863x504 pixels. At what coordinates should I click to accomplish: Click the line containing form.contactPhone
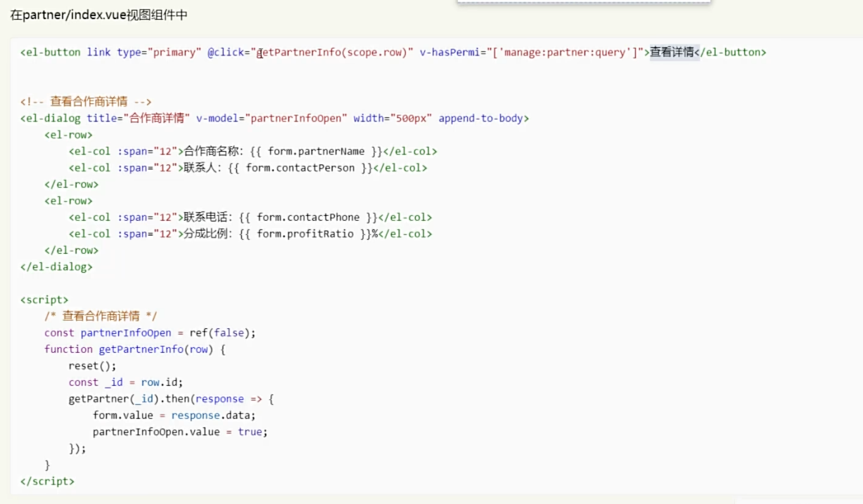[250, 217]
